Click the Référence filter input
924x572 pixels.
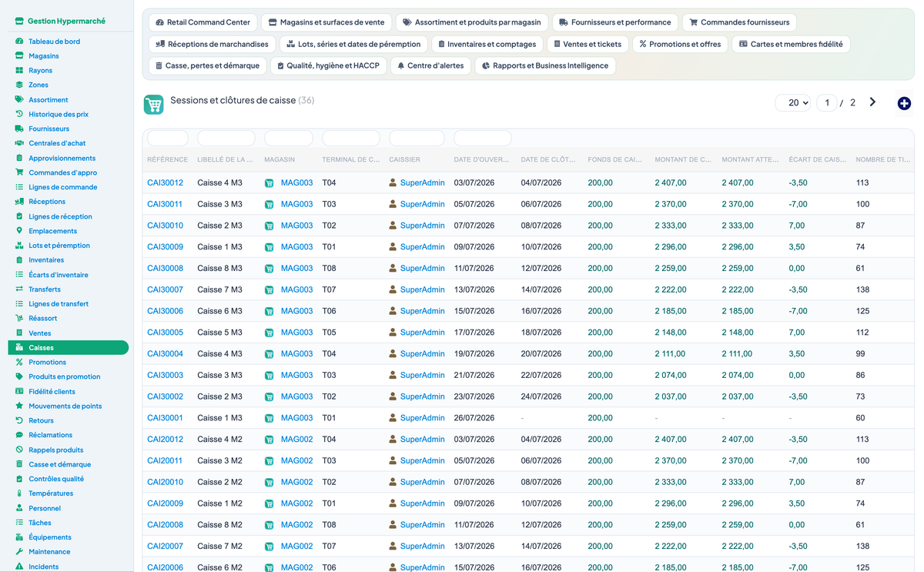(x=167, y=139)
